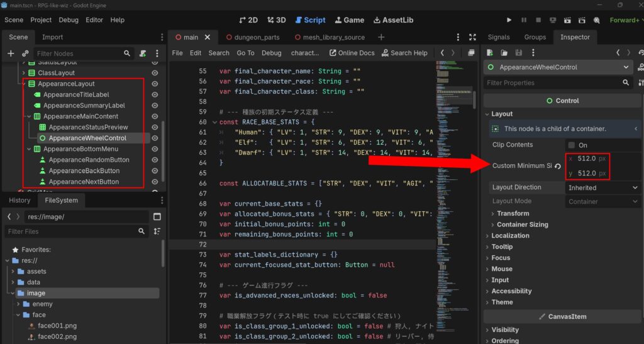Collapse the AppearanceBottomMenu tree node
Viewport: 644px width, 344px height.
[x=29, y=149]
